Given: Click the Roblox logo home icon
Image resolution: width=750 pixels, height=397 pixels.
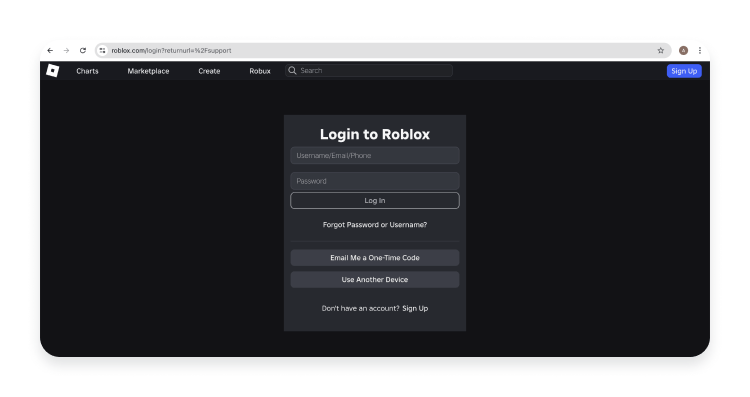Looking at the screenshot, I should pyautogui.click(x=53, y=71).
